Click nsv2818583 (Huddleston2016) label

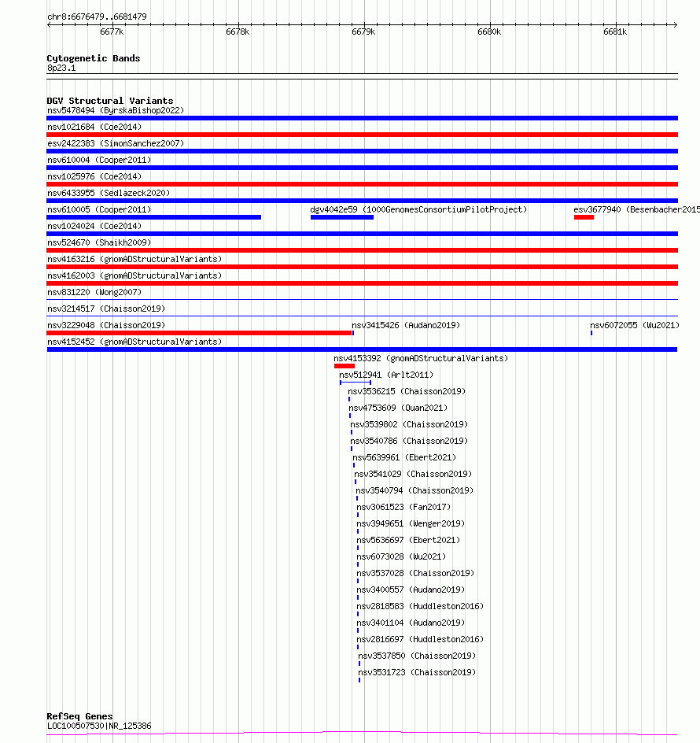pos(421,607)
